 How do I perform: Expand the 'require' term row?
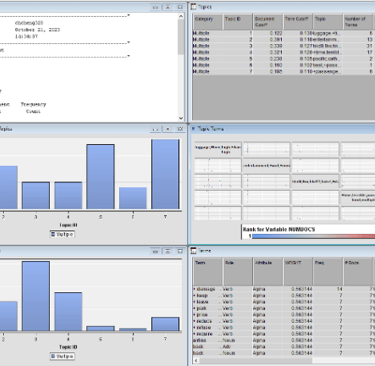coord(194,334)
